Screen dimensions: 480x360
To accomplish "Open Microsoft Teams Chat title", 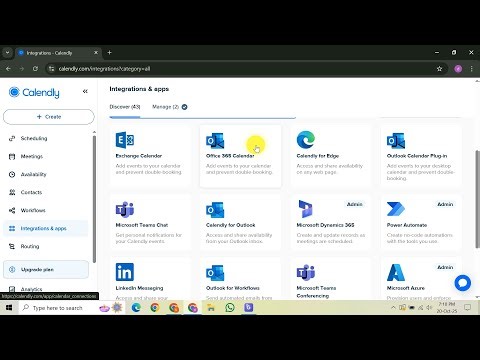I will (142, 225).
